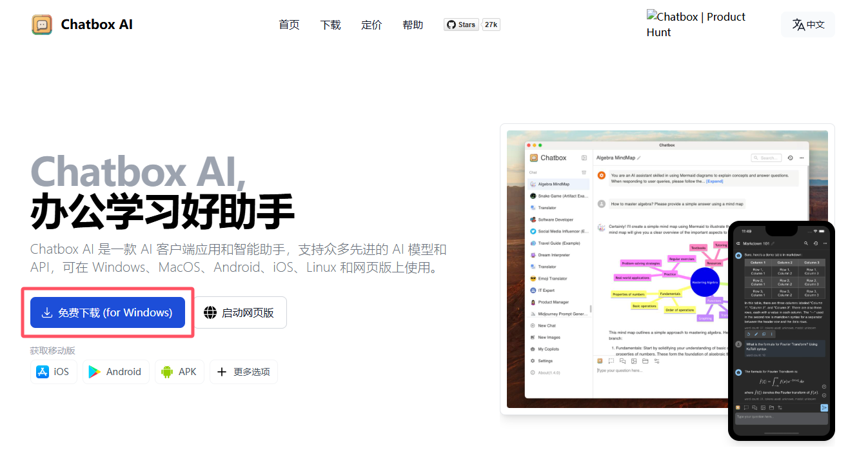Viewport: 868px width, 459px height.
Task: Click the translate icon beside 中文
Action: (x=798, y=25)
